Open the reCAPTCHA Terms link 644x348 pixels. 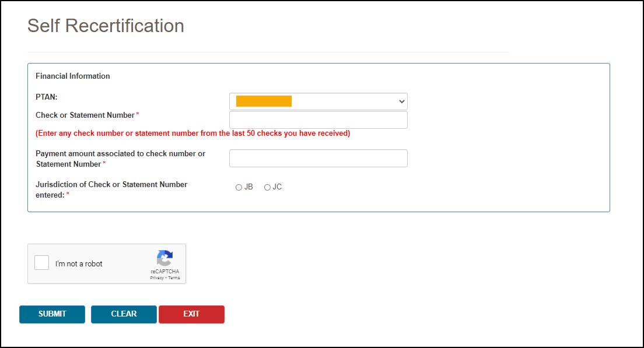(174, 278)
